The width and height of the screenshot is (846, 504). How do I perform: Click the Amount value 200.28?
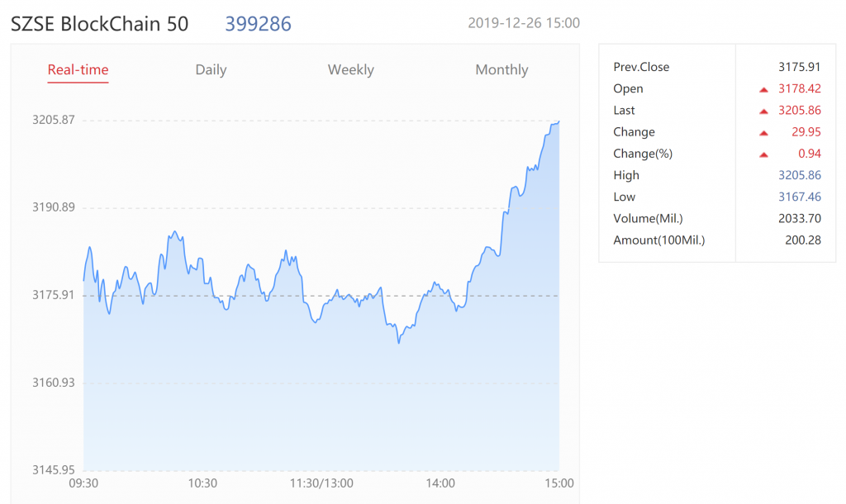pyautogui.click(x=803, y=240)
